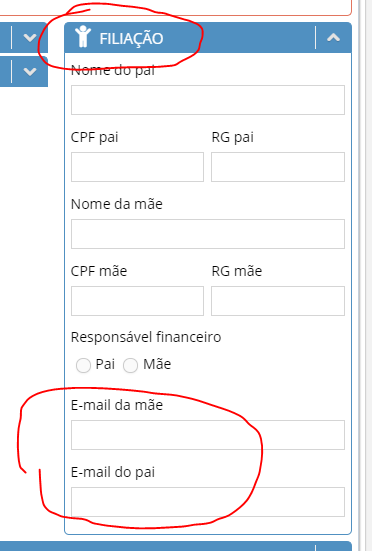The width and height of the screenshot is (372, 551).
Task: Click the CPF mãe input
Action: click(x=137, y=301)
